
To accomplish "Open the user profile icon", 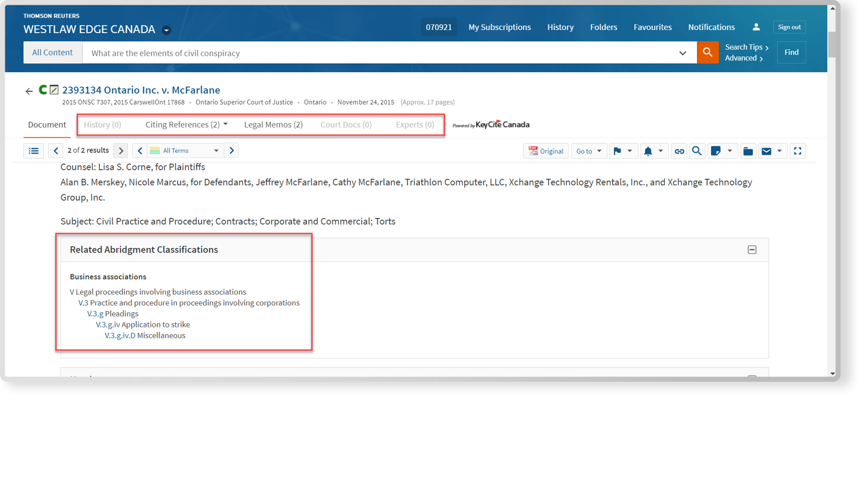I will (756, 27).
